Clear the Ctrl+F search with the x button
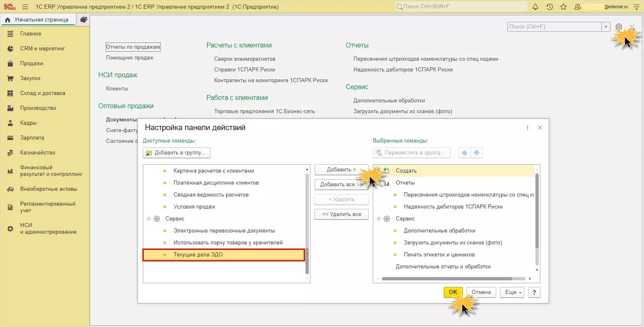 (606, 27)
